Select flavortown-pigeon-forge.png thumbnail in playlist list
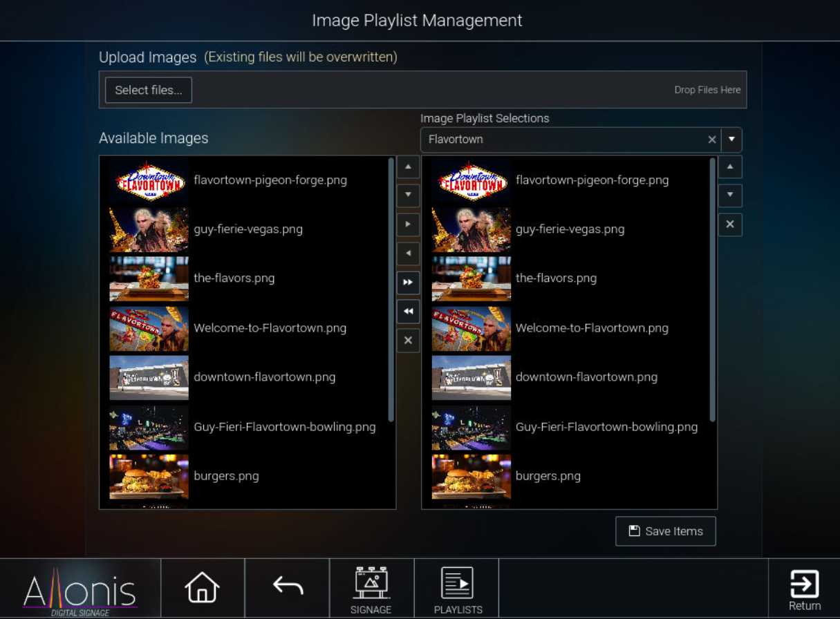Screen dimensions: 840x619 [x=472, y=180]
